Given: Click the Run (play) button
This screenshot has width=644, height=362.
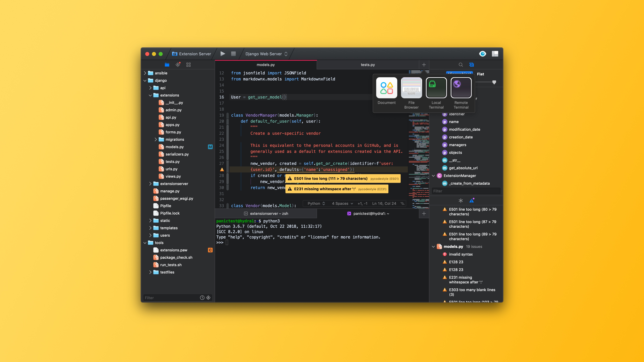Looking at the screenshot, I should pos(223,54).
